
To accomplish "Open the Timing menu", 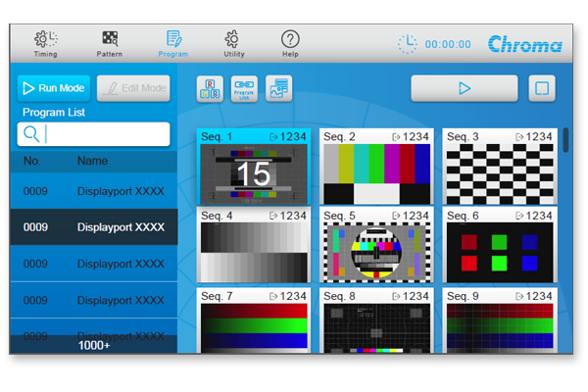I will click(46, 44).
